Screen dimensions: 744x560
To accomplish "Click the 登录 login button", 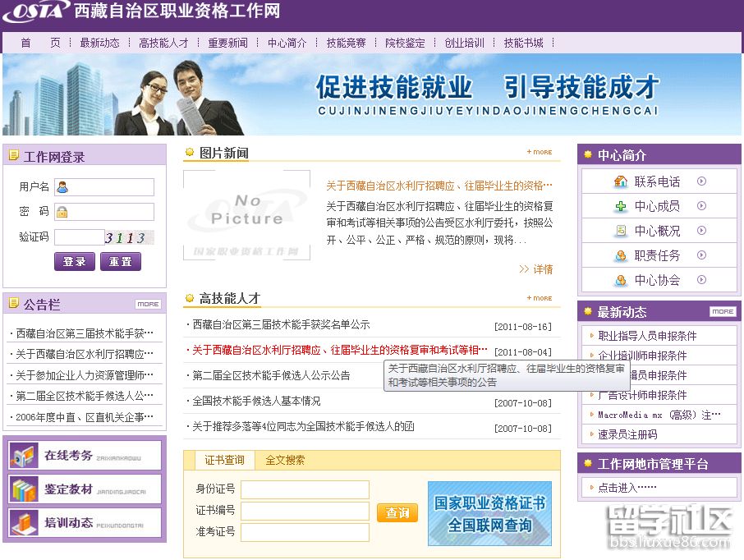I will click(74, 261).
